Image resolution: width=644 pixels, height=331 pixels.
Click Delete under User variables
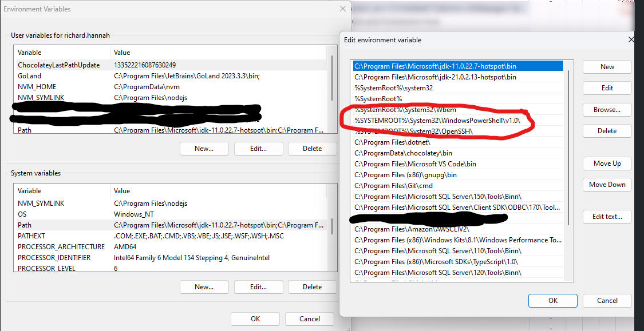coord(312,149)
